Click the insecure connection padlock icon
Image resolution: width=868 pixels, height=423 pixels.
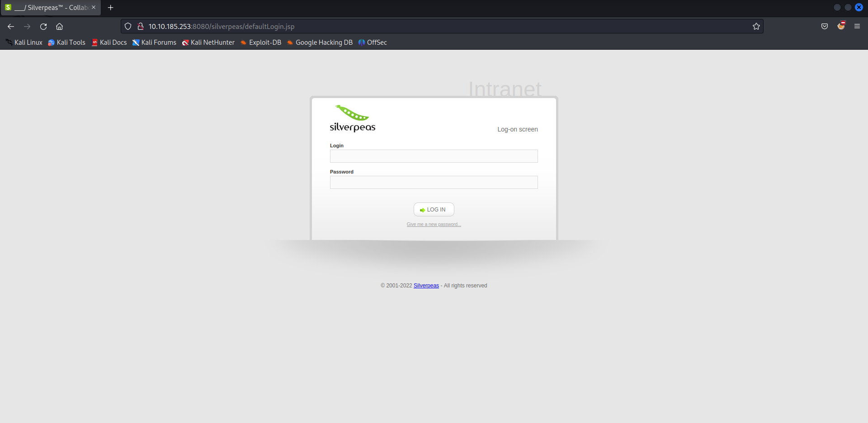[141, 27]
